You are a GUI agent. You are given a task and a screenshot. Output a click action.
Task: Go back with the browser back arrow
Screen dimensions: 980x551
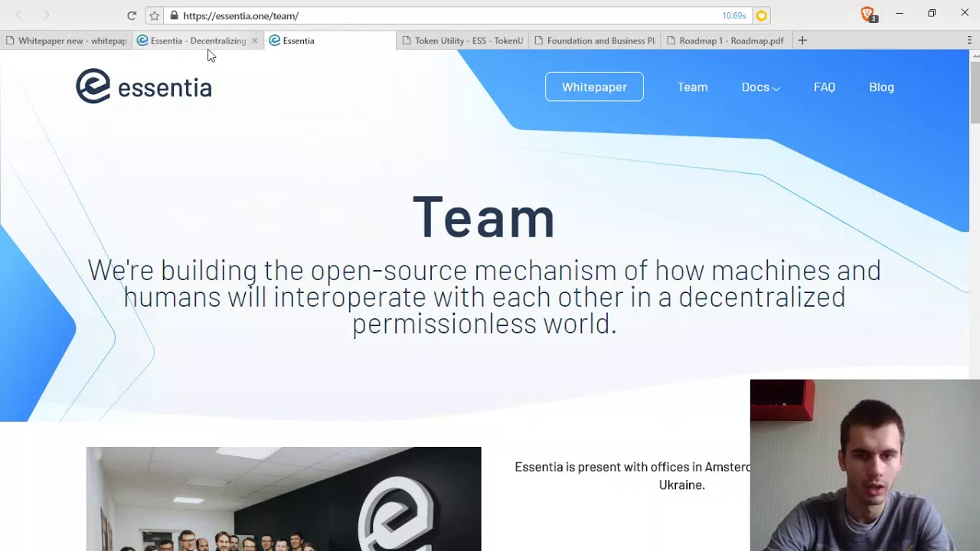(20, 15)
